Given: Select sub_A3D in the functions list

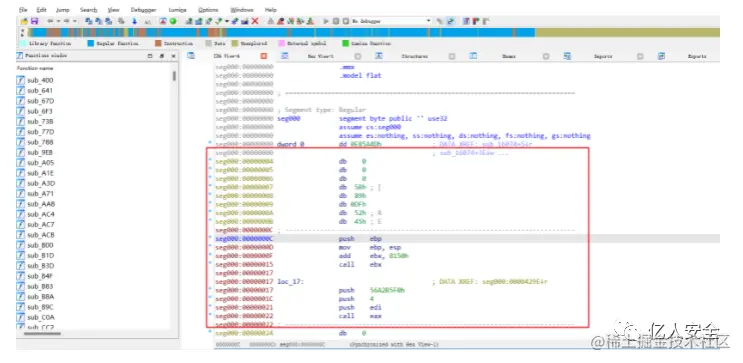Looking at the screenshot, I should 40,183.
